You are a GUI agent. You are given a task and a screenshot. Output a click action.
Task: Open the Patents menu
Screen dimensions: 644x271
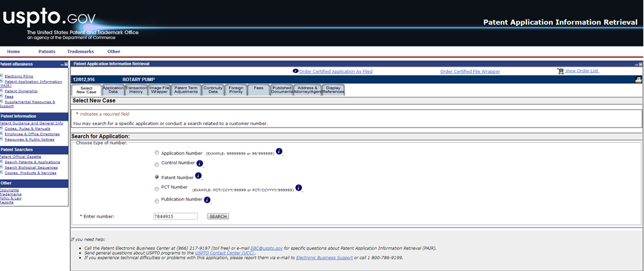(47, 52)
